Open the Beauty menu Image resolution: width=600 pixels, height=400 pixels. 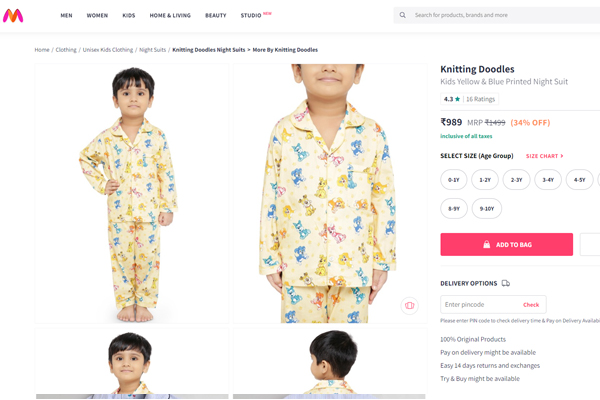pos(215,15)
